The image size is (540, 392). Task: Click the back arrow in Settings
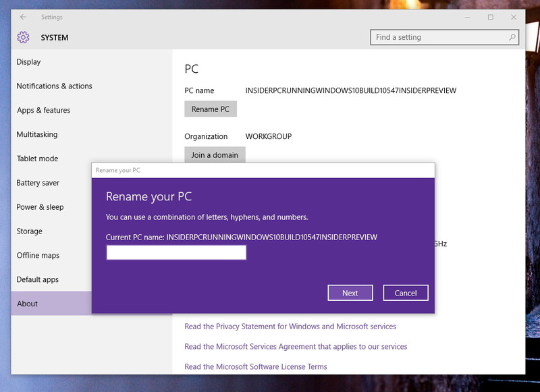coord(23,17)
